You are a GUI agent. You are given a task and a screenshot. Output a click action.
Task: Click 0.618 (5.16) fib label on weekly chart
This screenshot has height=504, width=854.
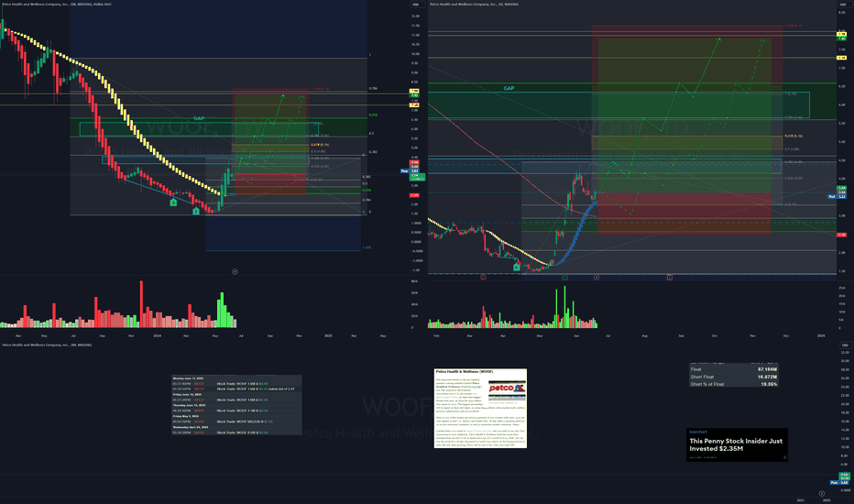(320, 145)
